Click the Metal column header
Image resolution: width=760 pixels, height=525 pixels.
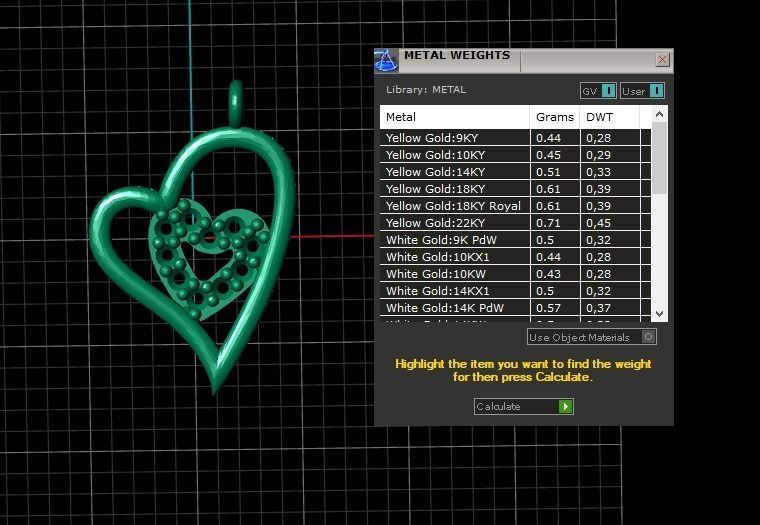point(455,117)
